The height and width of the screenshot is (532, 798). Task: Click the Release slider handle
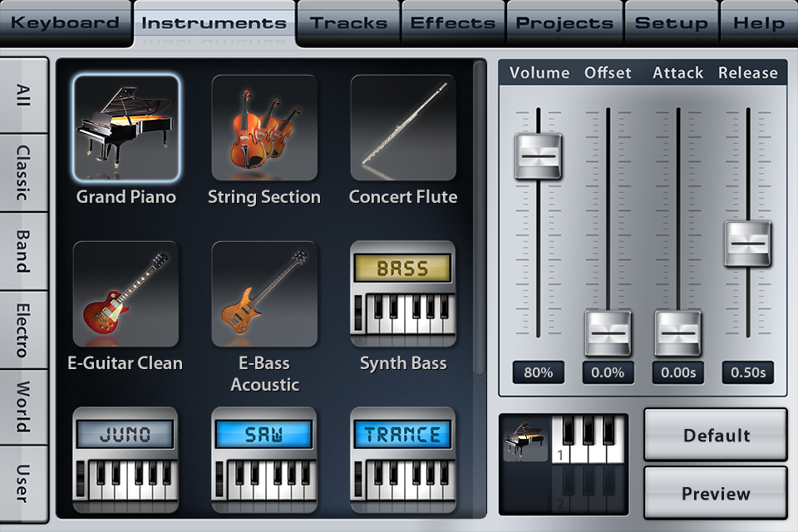click(747, 244)
